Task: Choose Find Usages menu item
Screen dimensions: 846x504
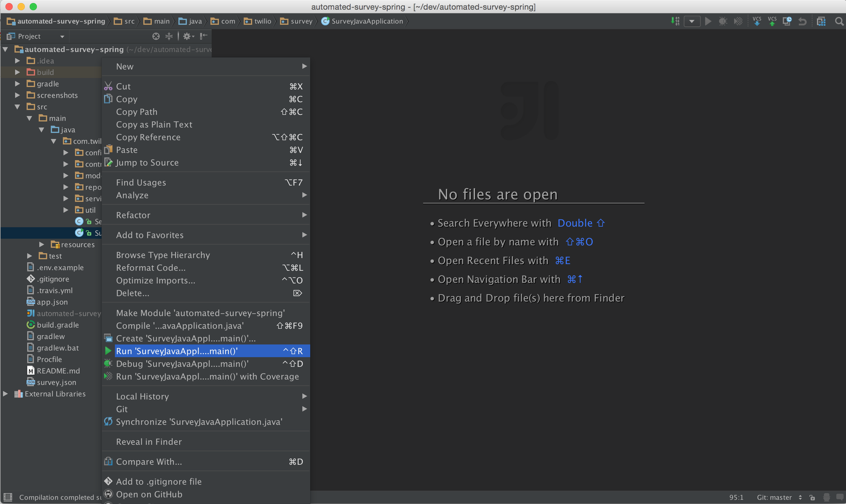Action: [206, 183]
